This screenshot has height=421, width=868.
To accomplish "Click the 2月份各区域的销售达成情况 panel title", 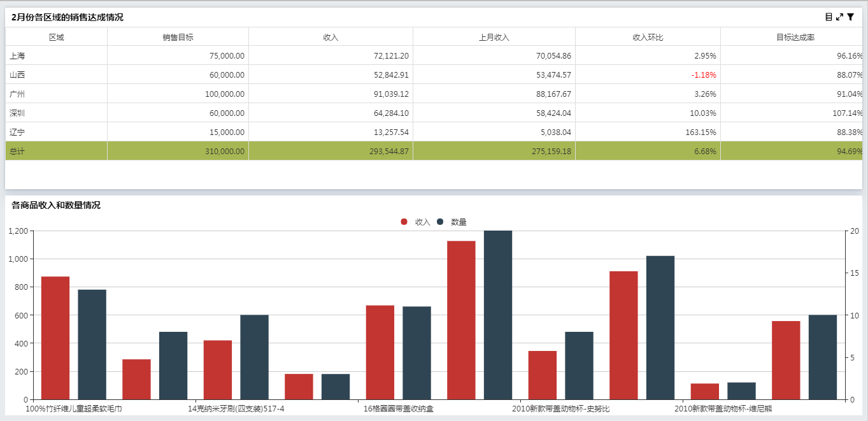I will 68,17.
